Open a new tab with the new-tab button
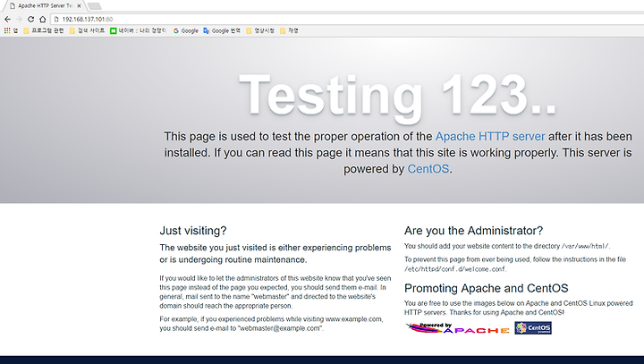644x364 pixels. 95,6
